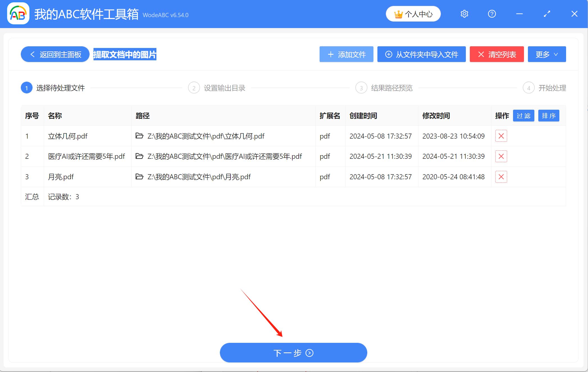Click 从文件夹中导入文件
This screenshot has height=372, width=588.
421,54
